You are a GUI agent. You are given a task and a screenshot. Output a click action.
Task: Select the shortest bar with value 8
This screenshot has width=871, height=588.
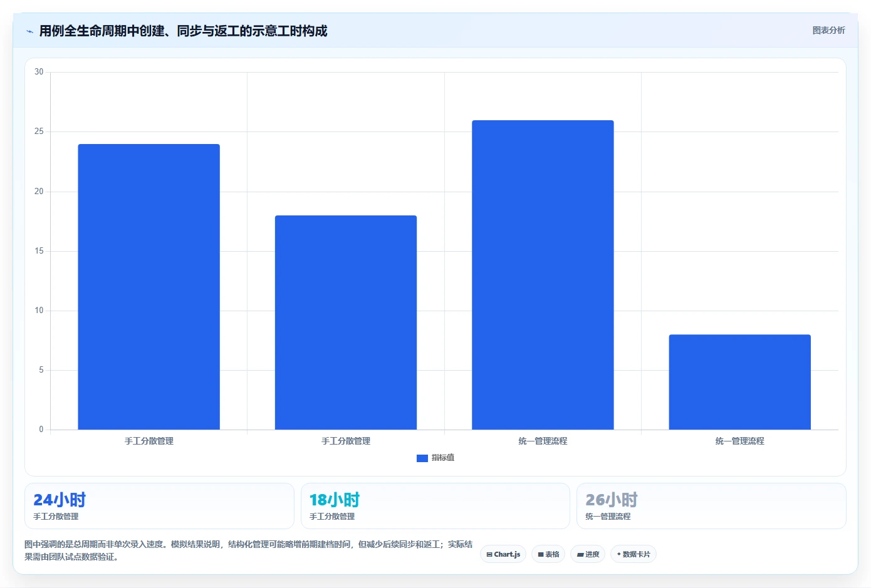(739, 382)
